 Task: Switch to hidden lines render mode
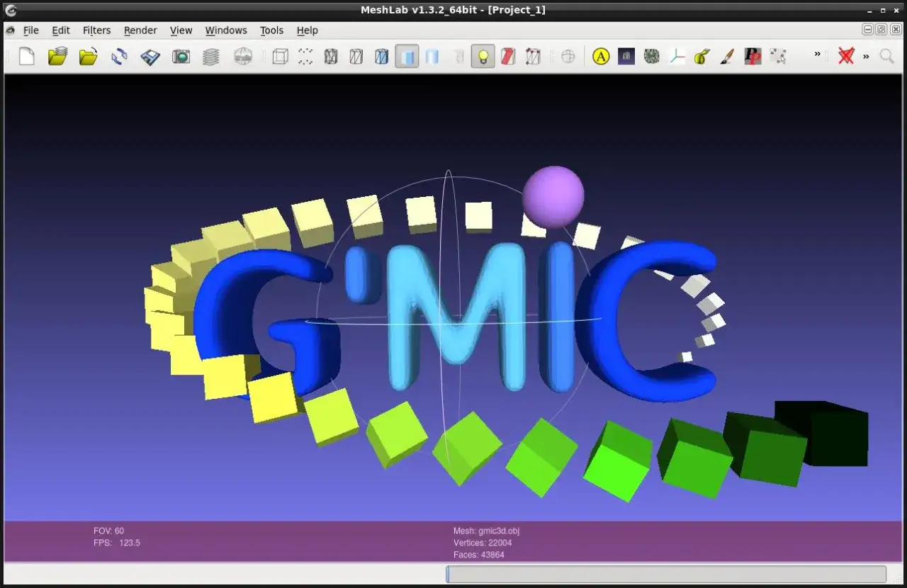point(356,56)
